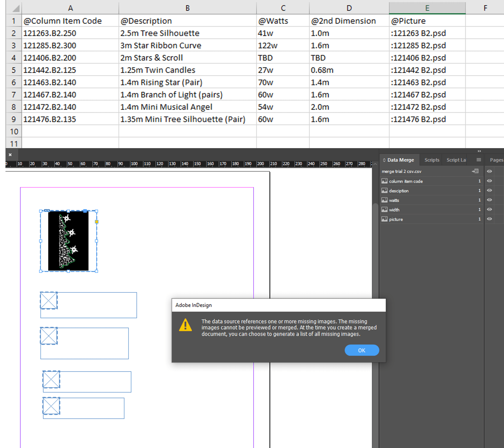
Task: Click the yellow corner handle on the image frame
Action: (x=97, y=222)
